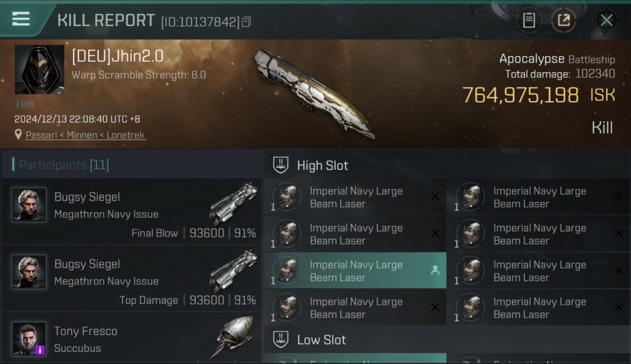The image size is (631, 364).
Task: Open the Passari location link
Action: 86,135
